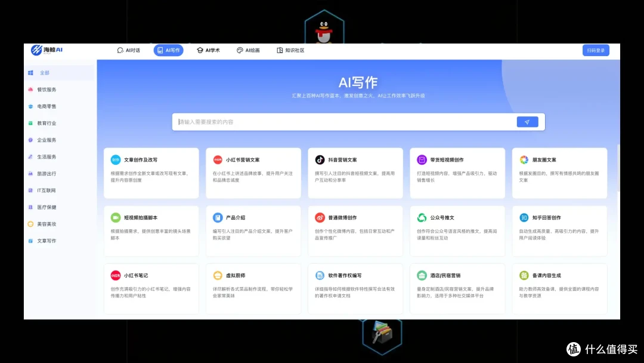Select 全部 category in sidebar

[60, 73]
